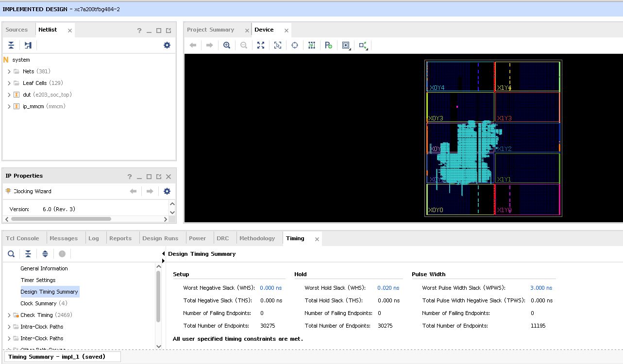Click the Worst Hold Slack 0.020 ns link
The image size is (623, 364).
(x=388, y=288)
